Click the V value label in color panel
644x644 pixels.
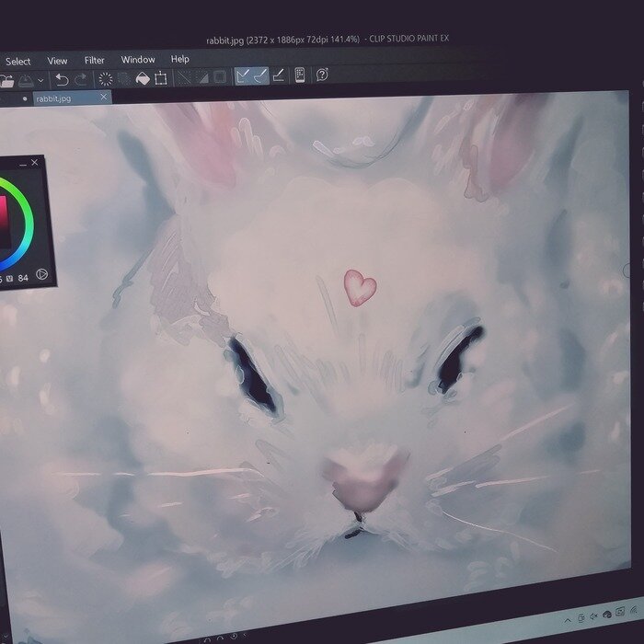coord(10,279)
